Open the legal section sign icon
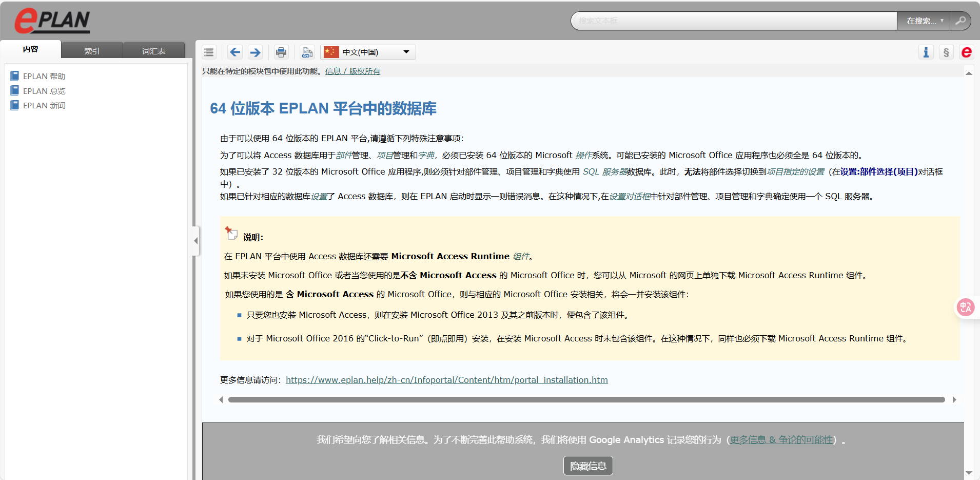The width and height of the screenshot is (980, 480). point(946,52)
